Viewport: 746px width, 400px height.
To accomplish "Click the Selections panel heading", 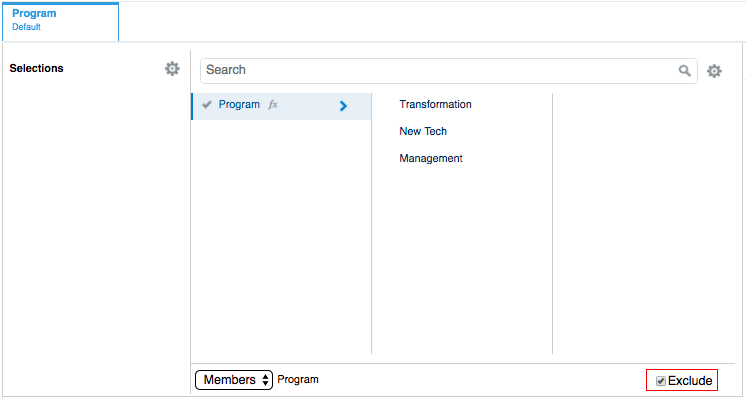I will pyautogui.click(x=36, y=69).
